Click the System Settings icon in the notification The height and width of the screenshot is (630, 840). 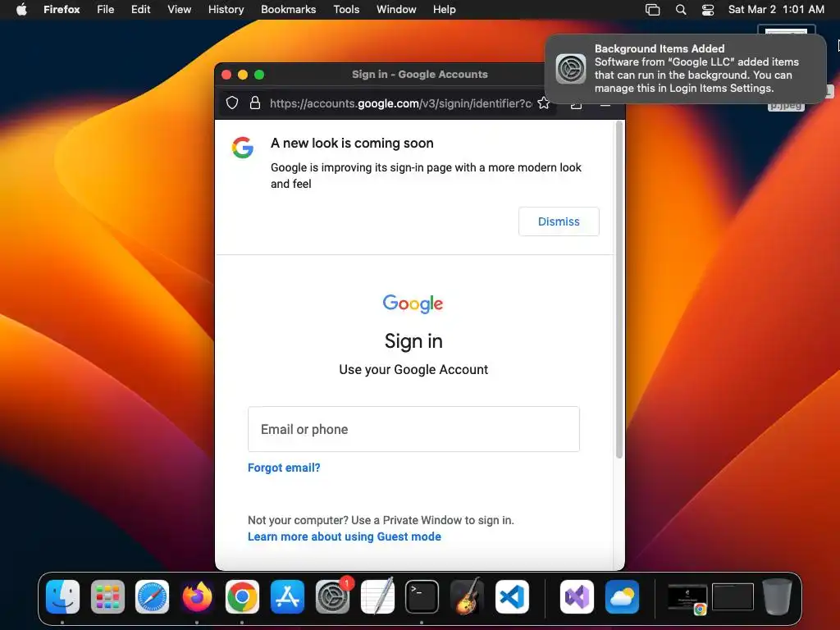coord(571,69)
